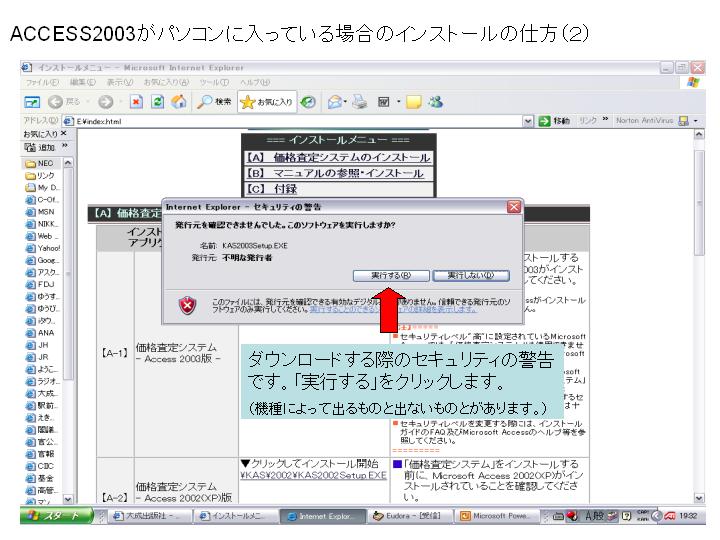Close the お気に入り favorites panel
This screenshot has height=540, width=720.
64,133
